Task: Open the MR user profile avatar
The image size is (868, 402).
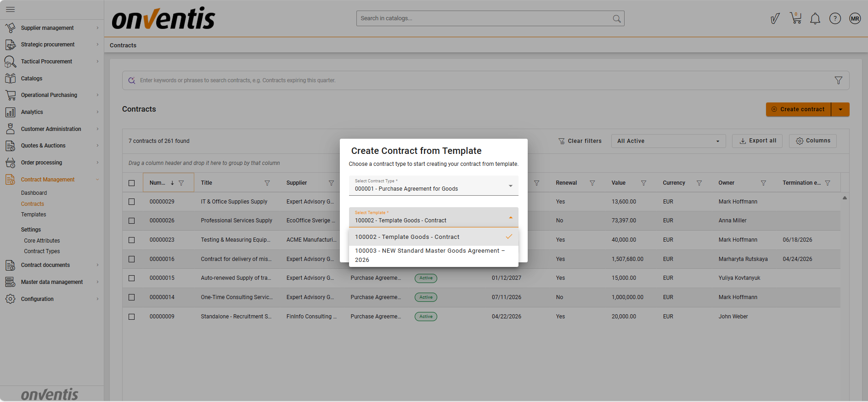Action: coord(855,19)
